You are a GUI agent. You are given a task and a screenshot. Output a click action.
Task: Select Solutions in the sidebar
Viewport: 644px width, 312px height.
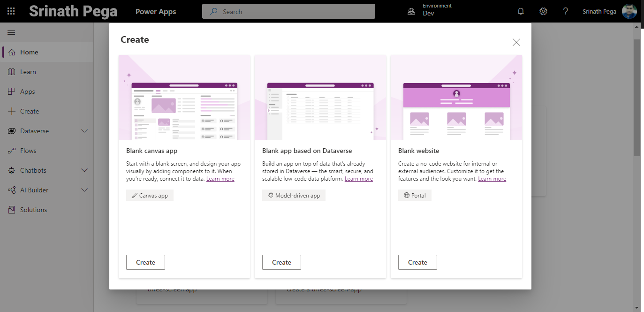(33, 210)
